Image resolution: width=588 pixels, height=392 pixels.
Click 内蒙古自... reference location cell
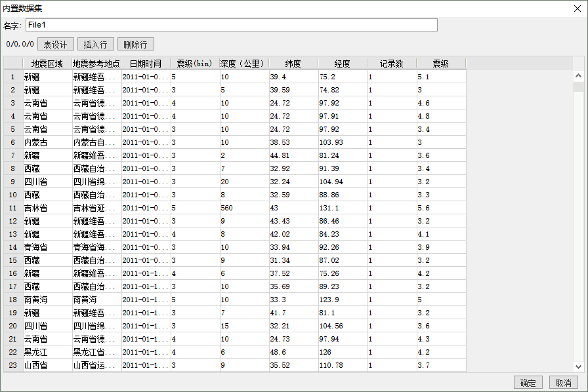click(x=96, y=142)
